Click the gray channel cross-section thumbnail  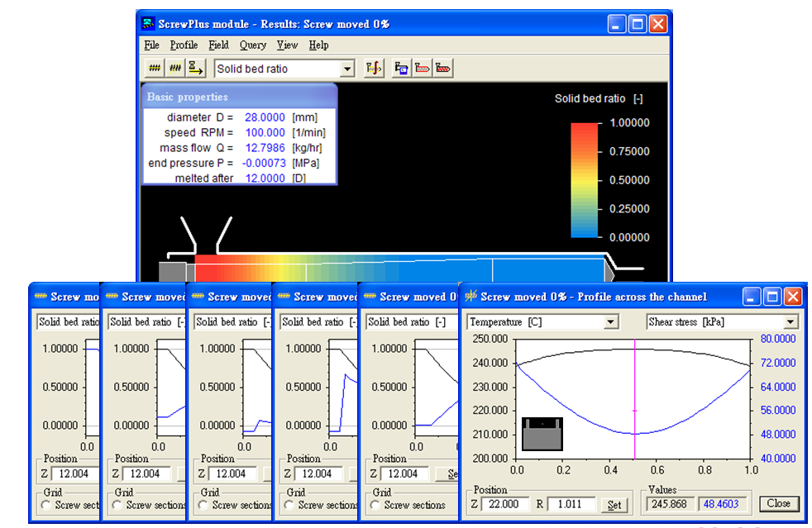tap(542, 434)
